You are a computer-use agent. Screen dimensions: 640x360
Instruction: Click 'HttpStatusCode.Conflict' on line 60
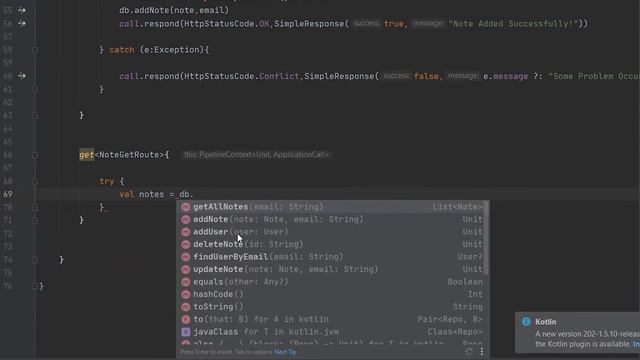click(x=242, y=76)
